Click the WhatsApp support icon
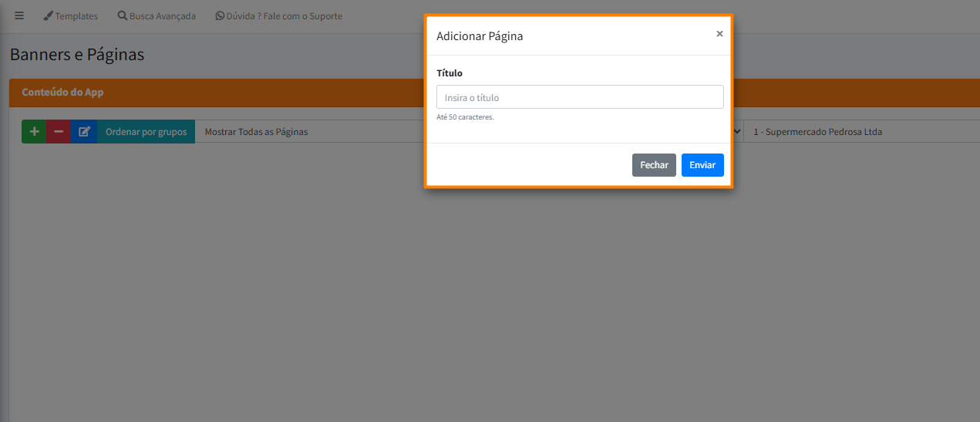Screen dimensions: 980x422 click(220, 16)
